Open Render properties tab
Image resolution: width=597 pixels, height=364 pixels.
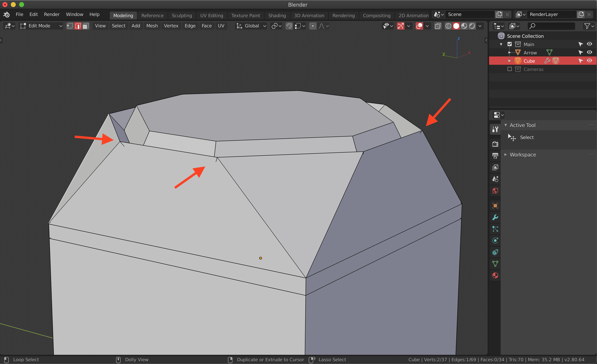[x=495, y=144]
